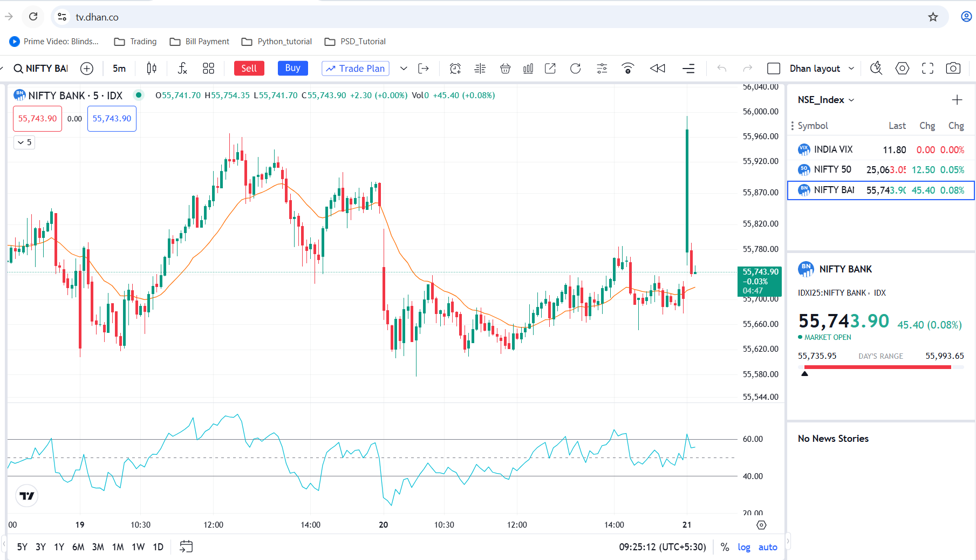The image size is (976, 560).
Task: Start bar replay with rewind icon
Action: tap(658, 69)
